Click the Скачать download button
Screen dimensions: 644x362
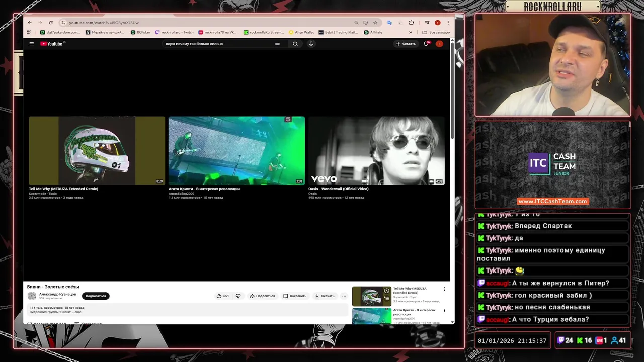(325, 296)
